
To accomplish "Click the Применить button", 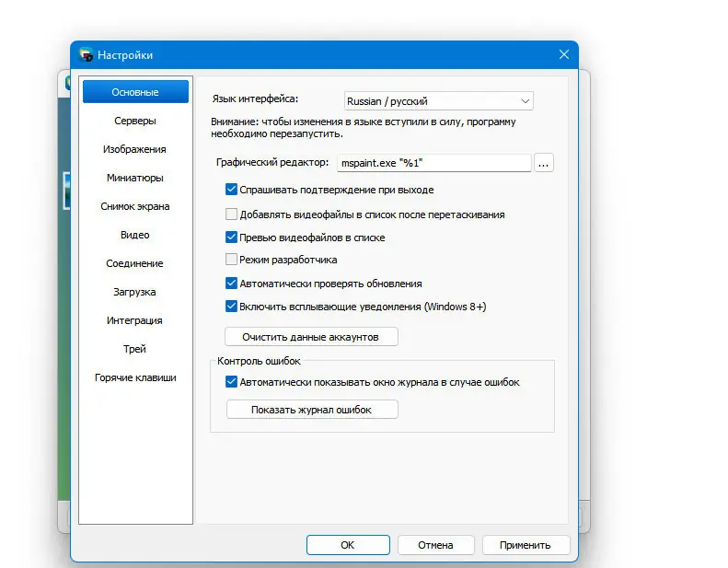I will coord(526,545).
